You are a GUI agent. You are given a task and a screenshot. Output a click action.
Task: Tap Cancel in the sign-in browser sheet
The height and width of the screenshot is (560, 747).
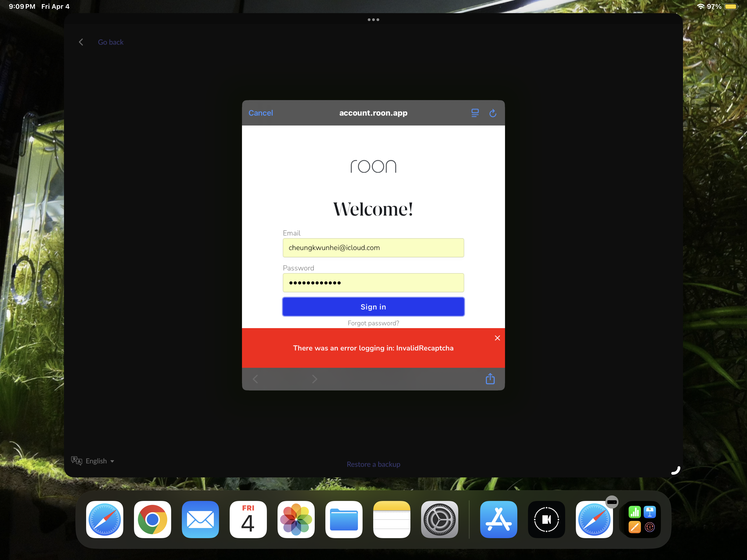point(260,113)
